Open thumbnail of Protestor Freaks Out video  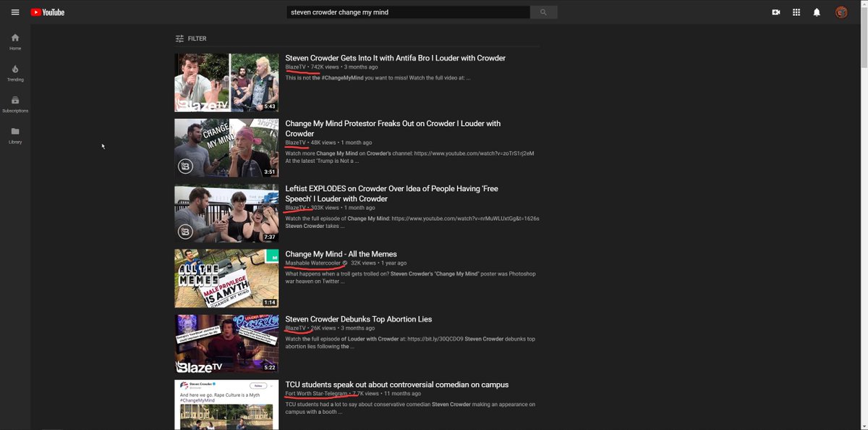tap(226, 148)
